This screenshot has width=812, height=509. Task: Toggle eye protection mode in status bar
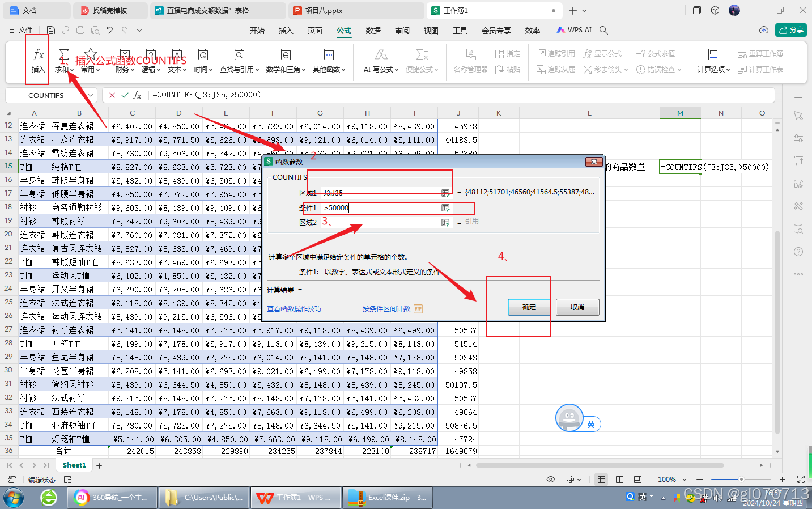[x=550, y=480]
